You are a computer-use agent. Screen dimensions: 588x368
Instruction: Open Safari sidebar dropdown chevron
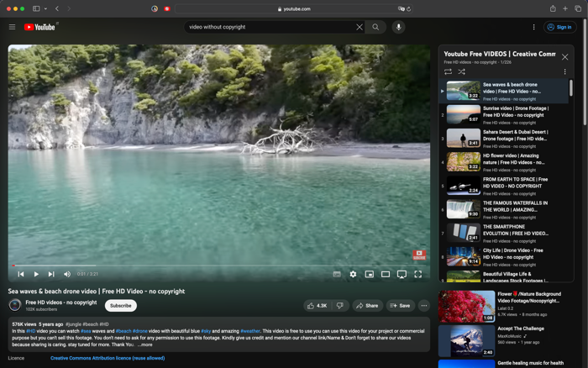pos(45,8)
